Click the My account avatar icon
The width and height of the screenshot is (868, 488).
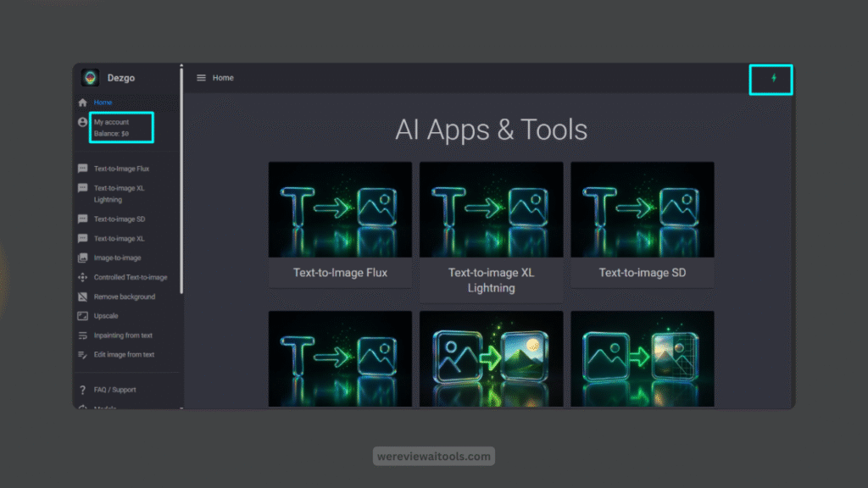point(82,122)
